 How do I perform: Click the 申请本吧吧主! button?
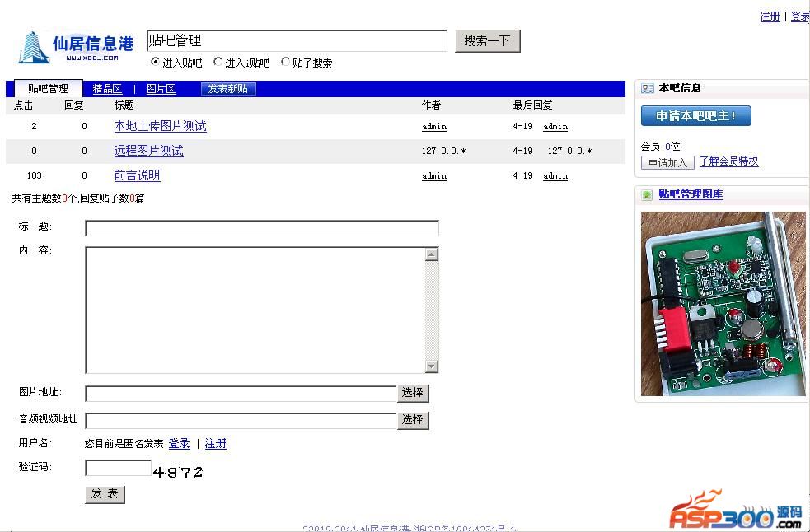[x=695, y=115]
